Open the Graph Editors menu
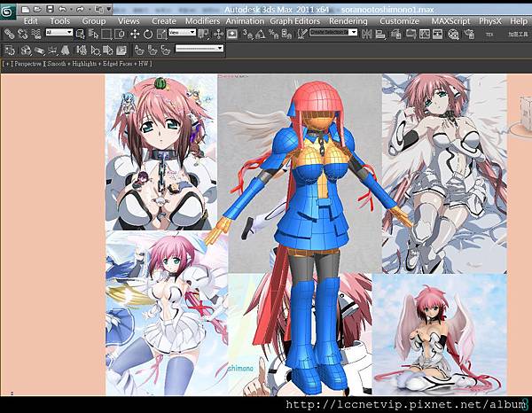This screenshot has height=413, width=532. 295,21
